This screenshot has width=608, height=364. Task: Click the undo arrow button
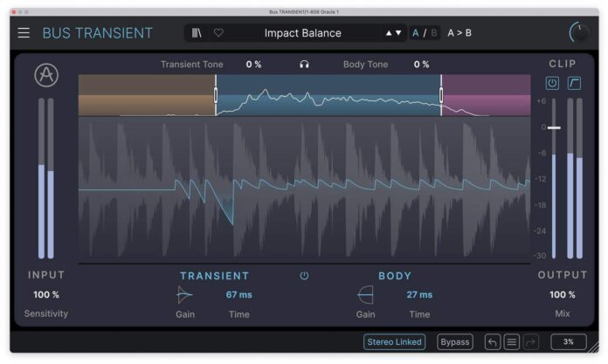pos(493,342)
